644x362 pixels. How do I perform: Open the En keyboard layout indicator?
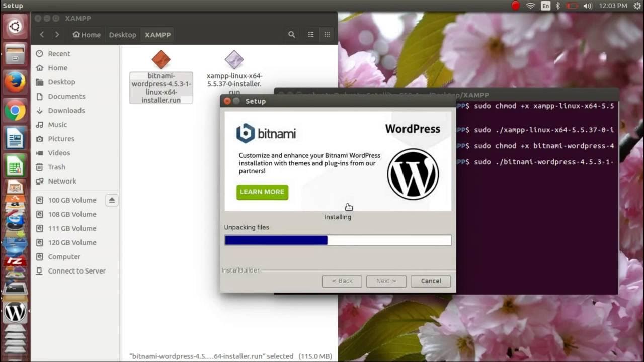546,6
